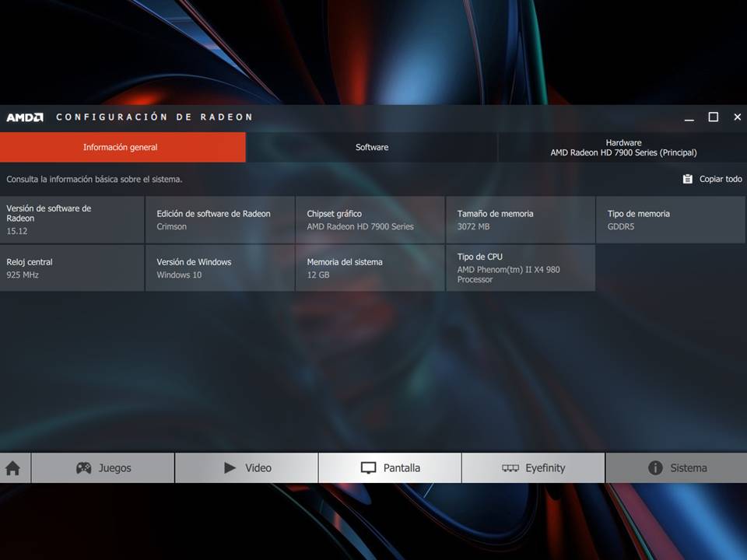This screenshot has height=560, width=747.
Task: Click the 15.12 version number
Action: (16, 231)
